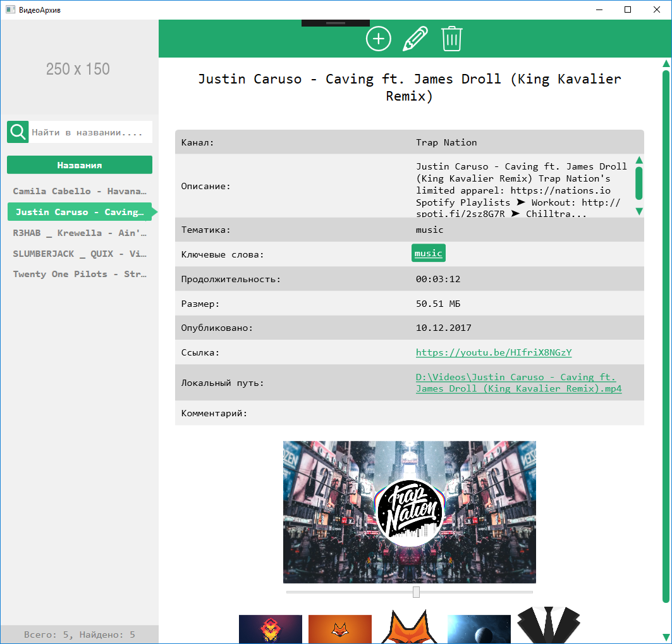Select "Justin Caruso - Caving" list entry
Screen dimensions: 672x644
(80, 212)
